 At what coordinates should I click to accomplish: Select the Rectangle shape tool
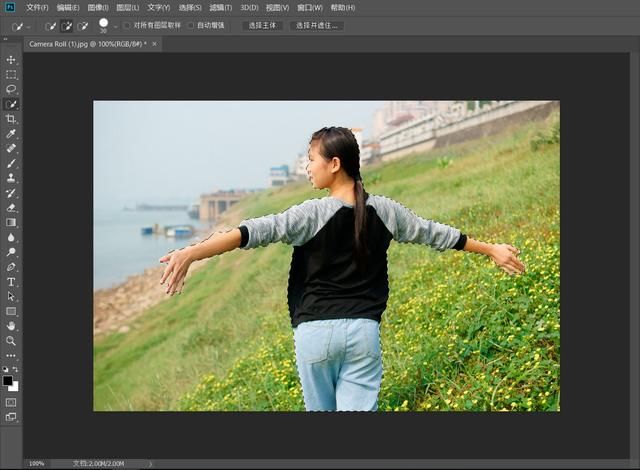click(x=11, y=311)
